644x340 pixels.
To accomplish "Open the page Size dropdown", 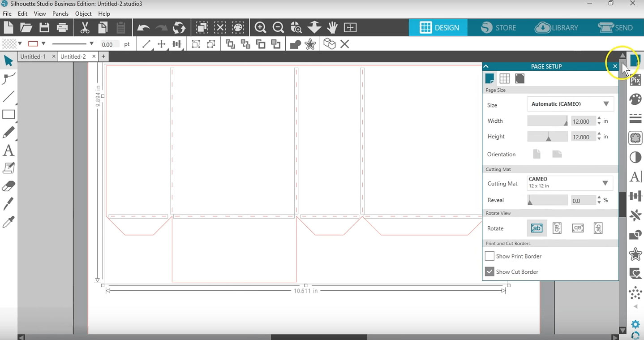I will pos(570,104).
